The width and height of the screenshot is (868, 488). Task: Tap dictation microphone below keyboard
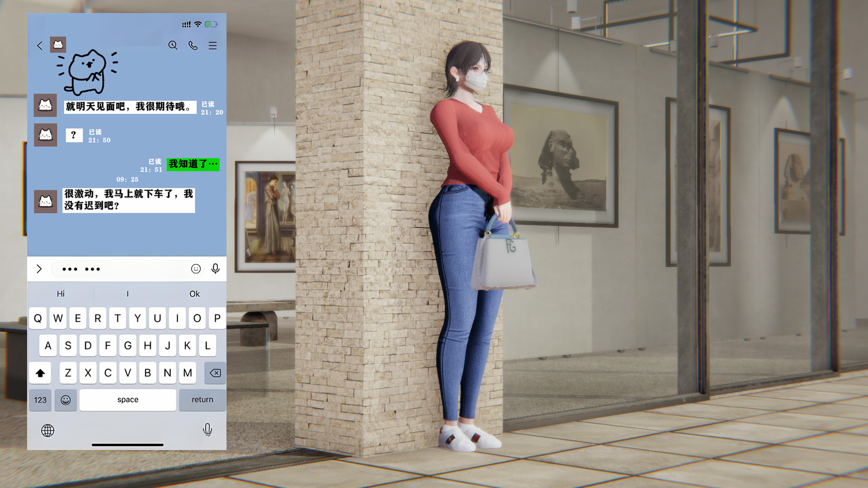click(x=208, y=429)
